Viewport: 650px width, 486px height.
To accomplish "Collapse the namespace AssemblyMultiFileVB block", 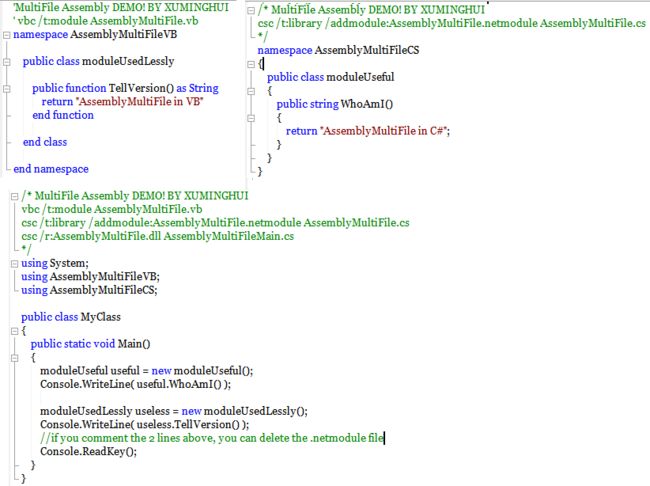I will tap(7, 35).
